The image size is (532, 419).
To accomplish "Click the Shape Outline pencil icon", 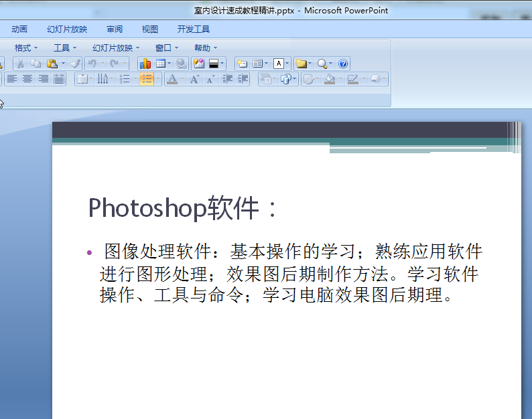I will 353,79.
